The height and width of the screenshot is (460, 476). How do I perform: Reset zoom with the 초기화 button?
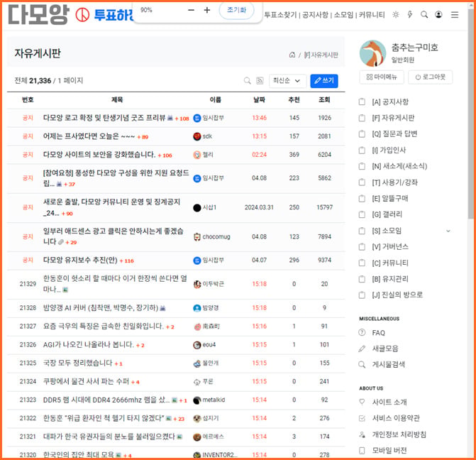click(x=236, y=10)
